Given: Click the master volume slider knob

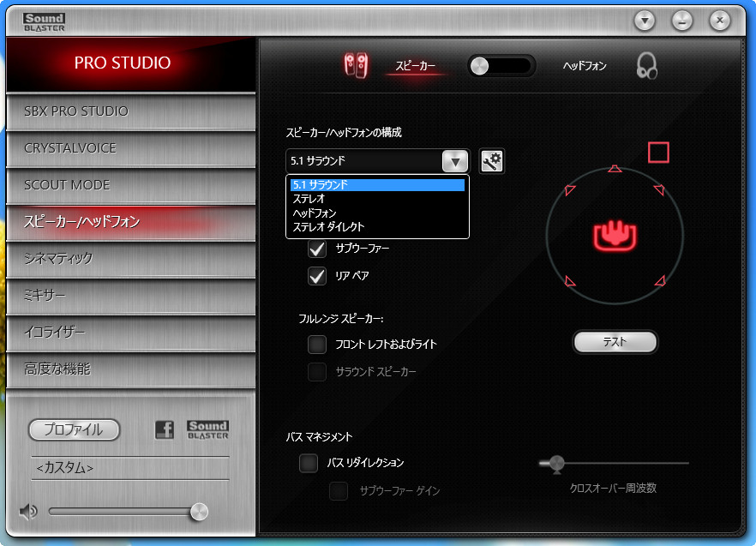Looking at the screenshot, I should [199, 512].
